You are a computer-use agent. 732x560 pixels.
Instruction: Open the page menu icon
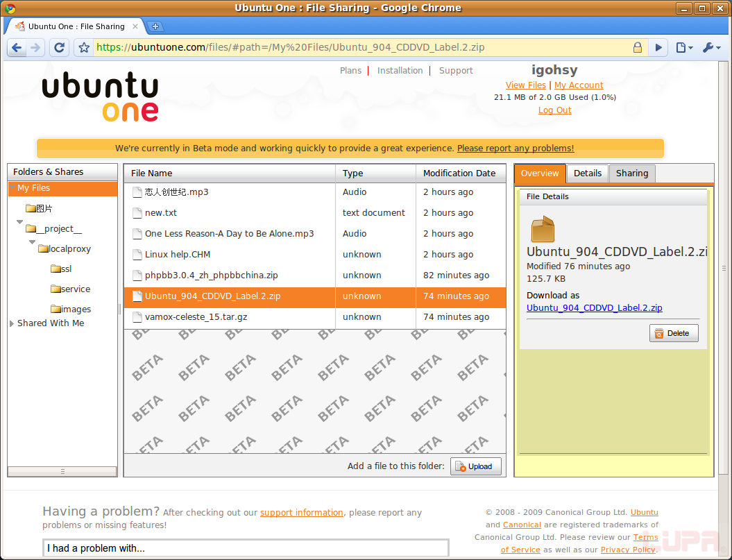tap(684, 48)
